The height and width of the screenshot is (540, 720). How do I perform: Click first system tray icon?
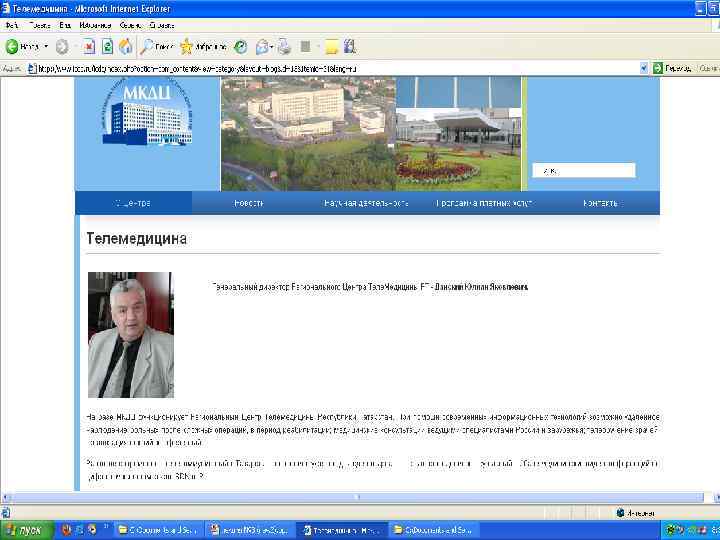click(x=671, y=530)
